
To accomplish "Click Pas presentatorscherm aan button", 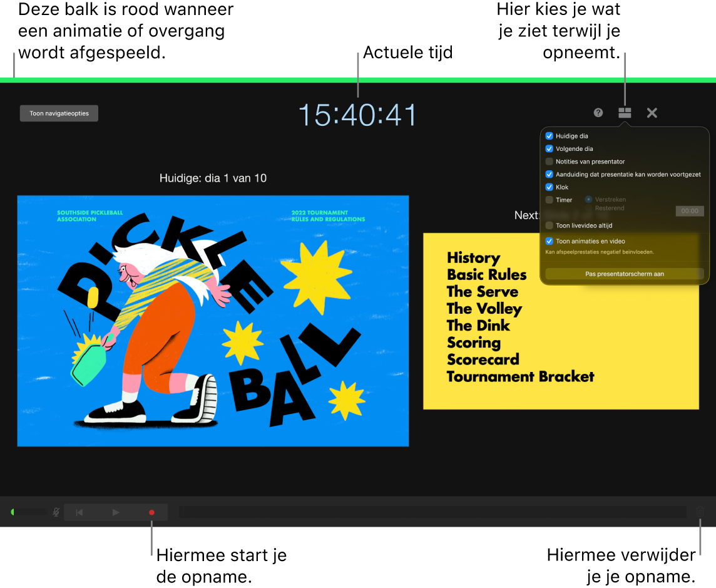I will click(624, 274).
